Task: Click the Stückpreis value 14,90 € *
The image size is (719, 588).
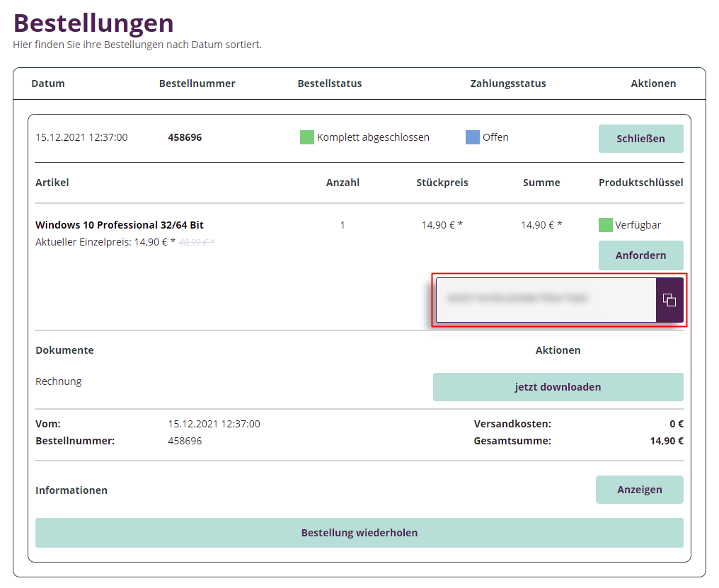Action: tap(442, 225)
